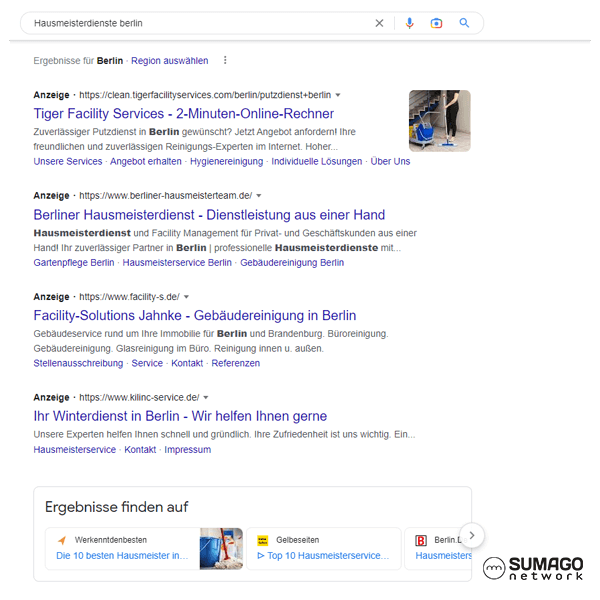Viewport: 600px width, 600px height.
Task: Follow Unsere Services sitelink
Action: tap(68, 161)
